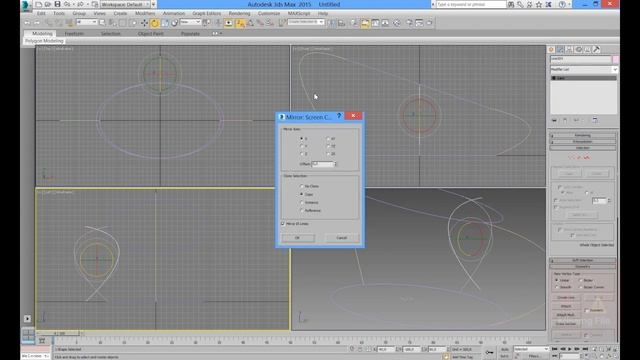The height and width of the screenshot is (360, 640).
Task: Click the Align tool icon in main toolbar
Action: click(x=342, y=23)
